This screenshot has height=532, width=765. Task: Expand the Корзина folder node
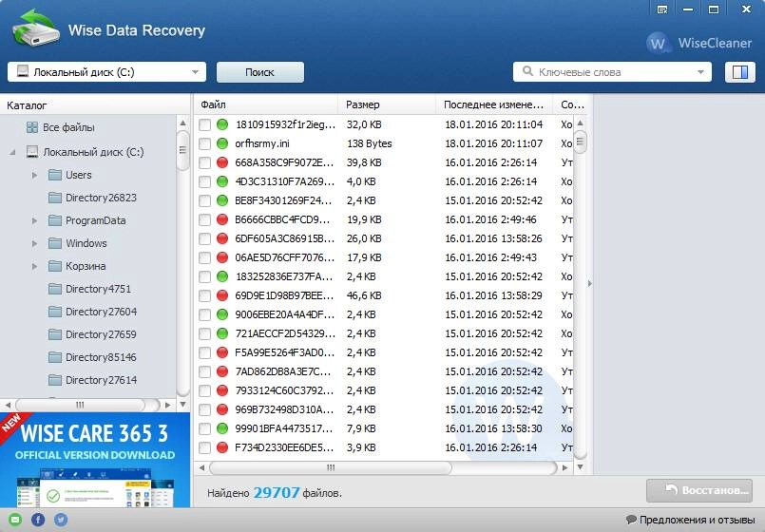pos(34,266)
